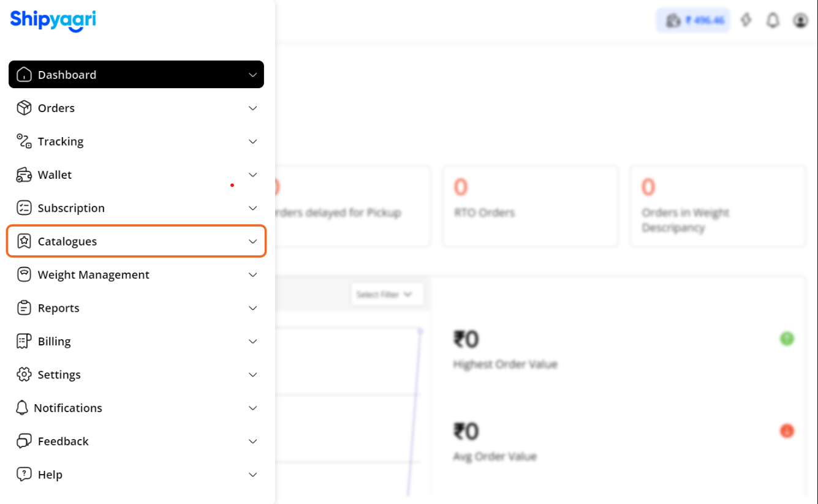
Task: Open the user profile avatar icon
Action: (800, 20)
